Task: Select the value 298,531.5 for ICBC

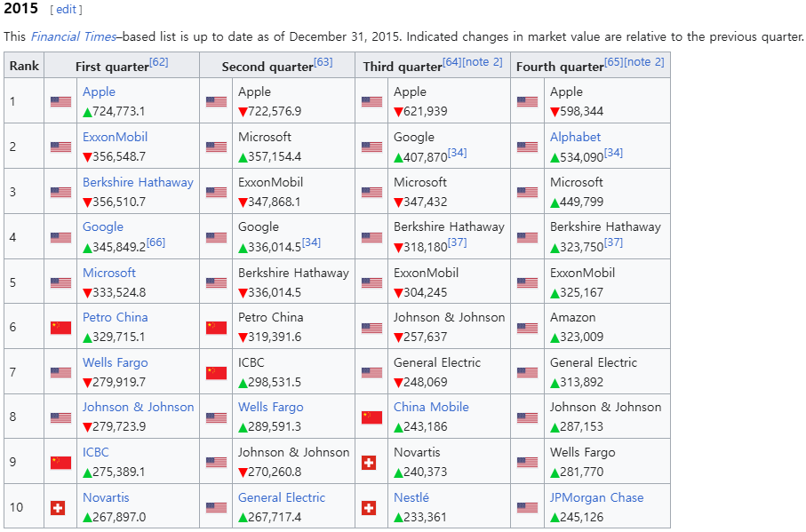Action: (275, 382)
